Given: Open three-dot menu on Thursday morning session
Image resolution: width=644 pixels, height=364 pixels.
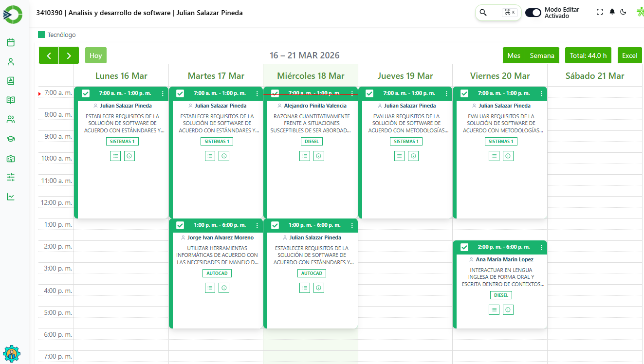Looking at the screenshot, I should pos(446,93).
